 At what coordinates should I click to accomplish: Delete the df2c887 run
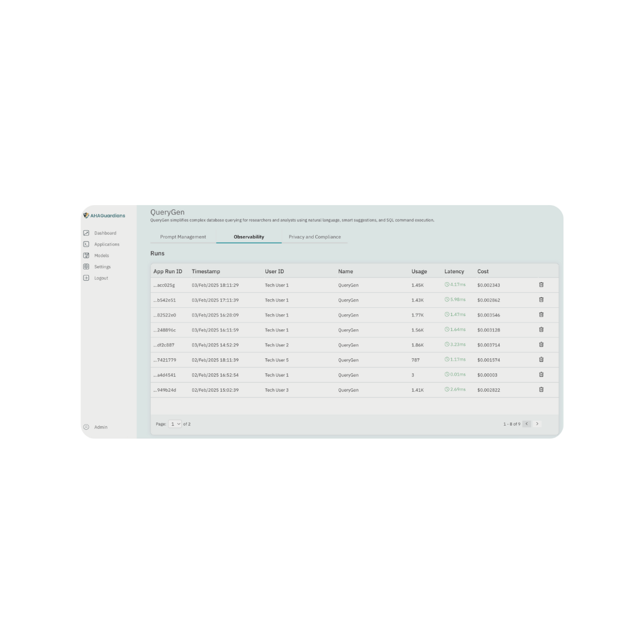click(x=541, y=345)
